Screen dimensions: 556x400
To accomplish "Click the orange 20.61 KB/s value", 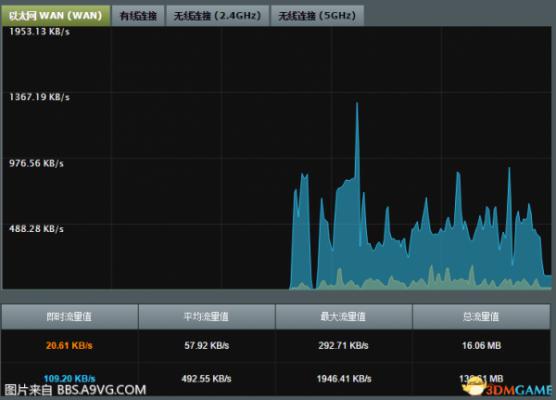I will point(69,345).
